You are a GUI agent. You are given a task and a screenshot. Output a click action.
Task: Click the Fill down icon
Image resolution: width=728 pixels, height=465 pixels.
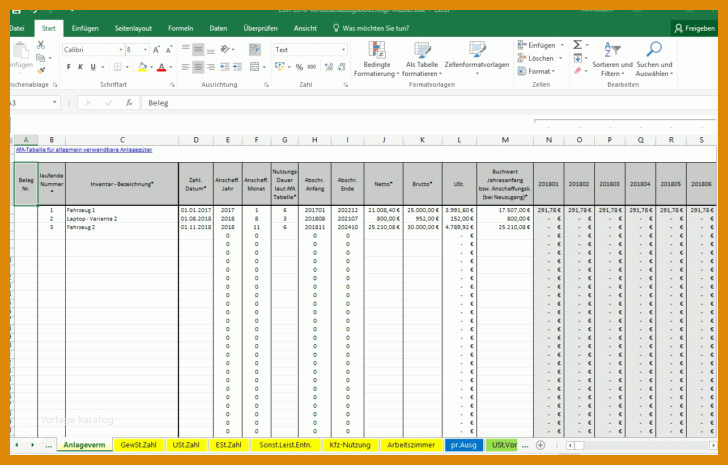click(577, 58)
